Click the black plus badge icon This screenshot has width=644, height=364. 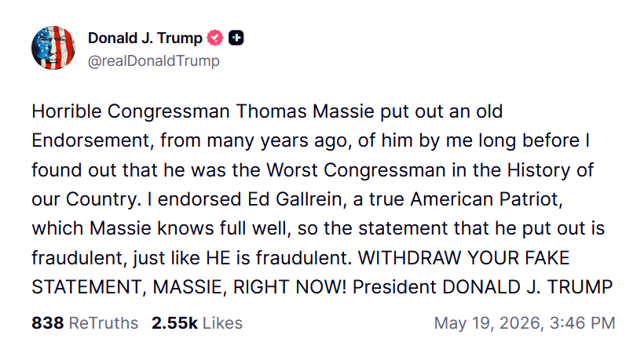(236, 38)
